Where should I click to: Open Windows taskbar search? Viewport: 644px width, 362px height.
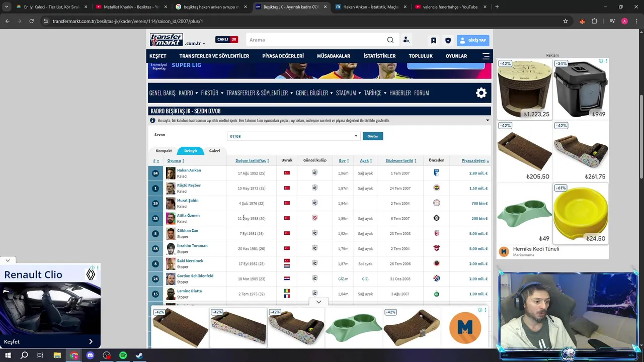(24, 355)
